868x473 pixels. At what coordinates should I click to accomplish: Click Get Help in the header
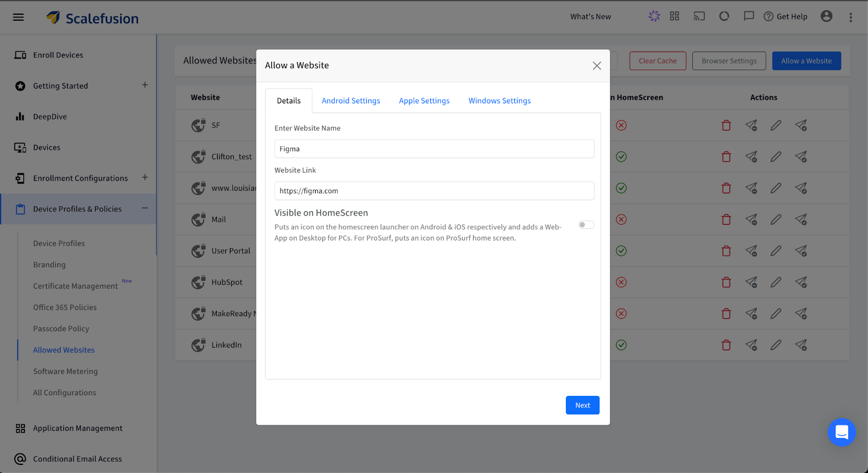pos(786,17)
